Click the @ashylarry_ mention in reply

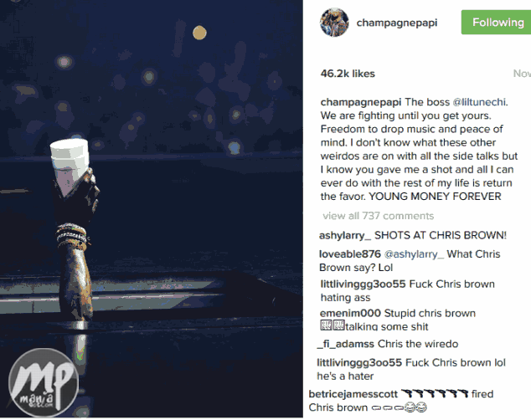coord(414,254)
